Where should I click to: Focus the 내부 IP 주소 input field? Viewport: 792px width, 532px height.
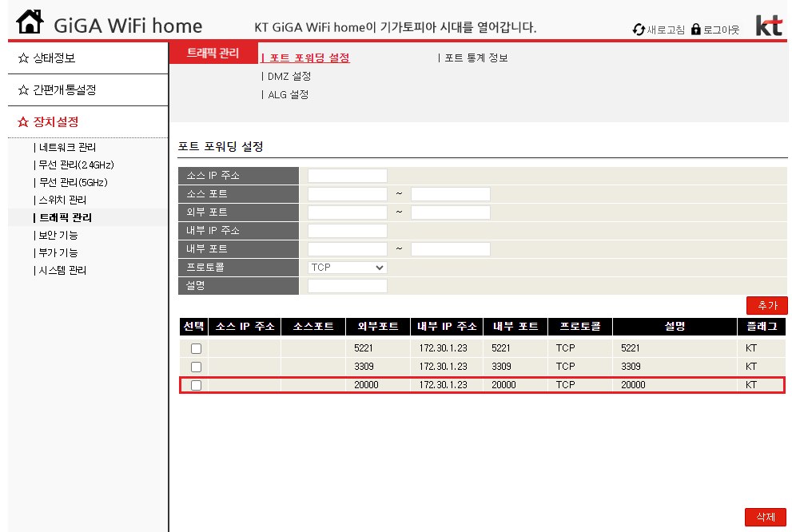[x=348, y=231]
